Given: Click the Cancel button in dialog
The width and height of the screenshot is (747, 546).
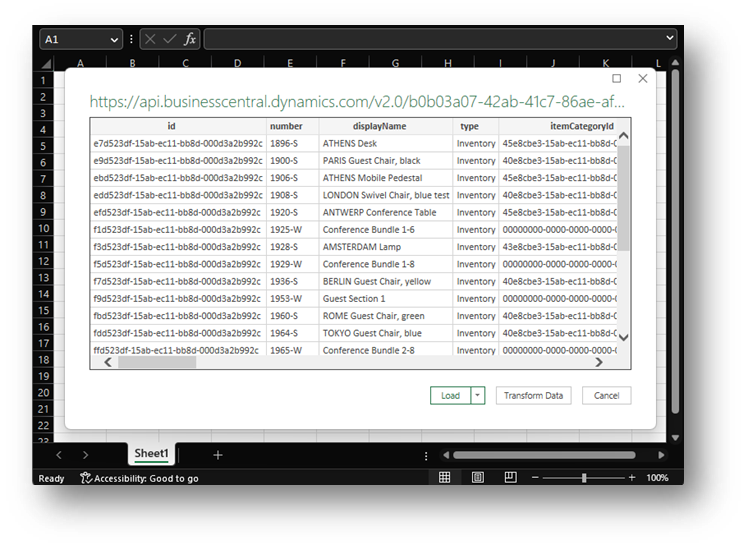Looking at the screenshot, I should [606, 395].
